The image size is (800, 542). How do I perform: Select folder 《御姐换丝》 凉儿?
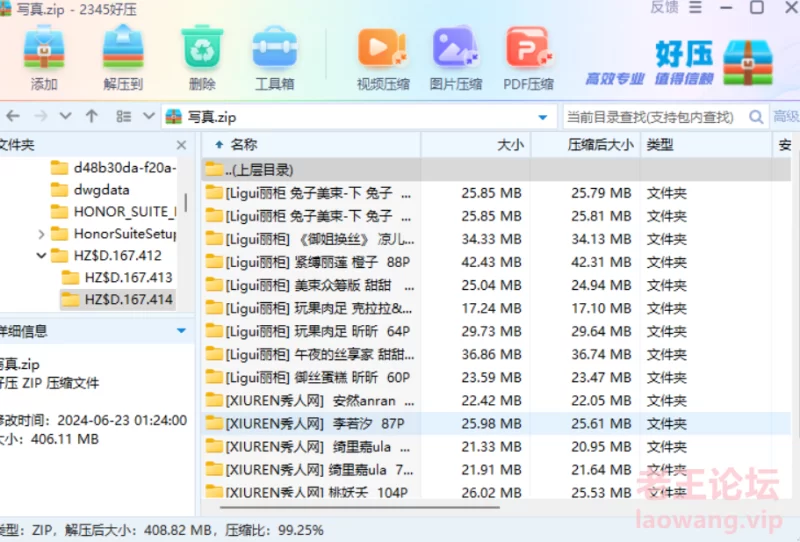pos(496,239)
